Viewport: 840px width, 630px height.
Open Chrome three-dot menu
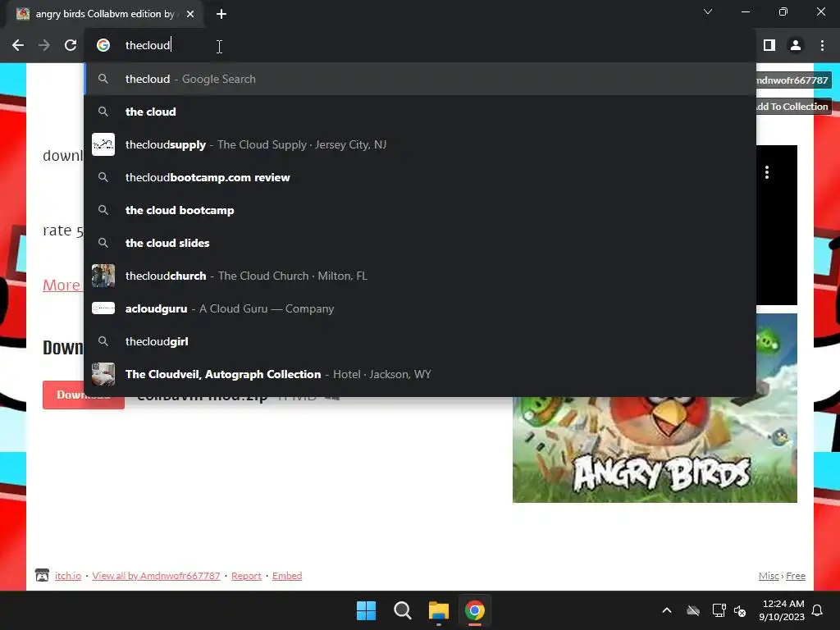[x=822, y=46]
